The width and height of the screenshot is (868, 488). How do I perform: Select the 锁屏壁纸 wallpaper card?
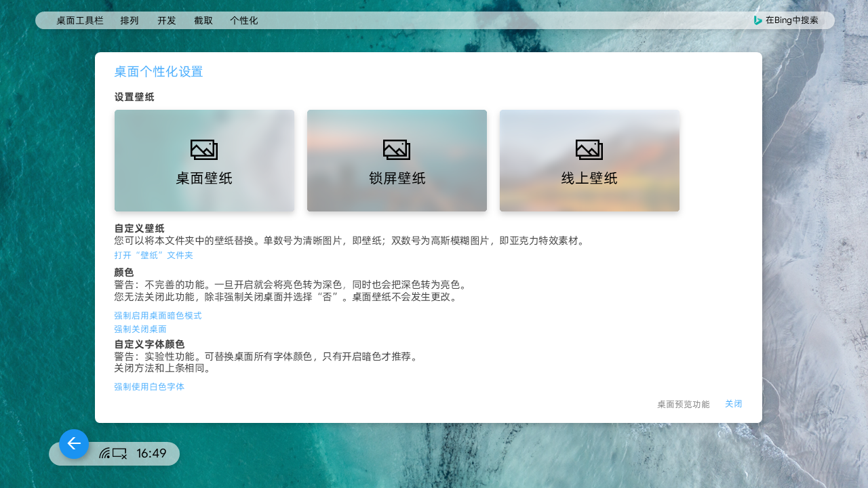click(x=397, y=161)
